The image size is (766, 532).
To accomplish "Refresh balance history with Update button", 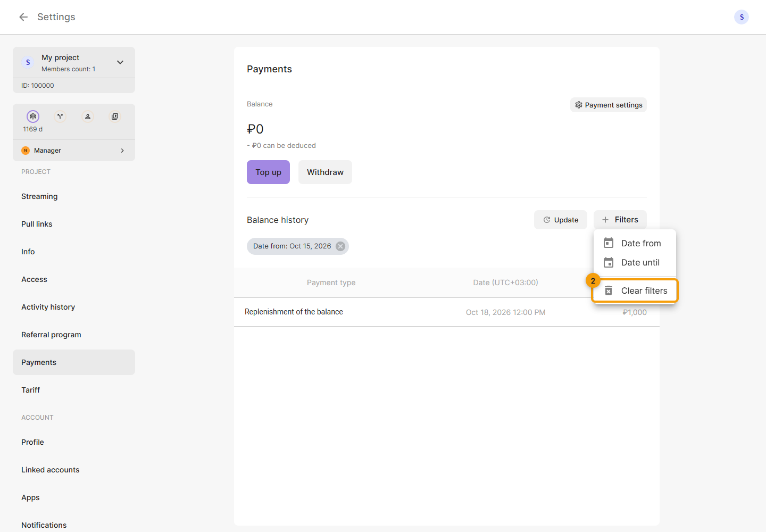I will tap(561, 220).
